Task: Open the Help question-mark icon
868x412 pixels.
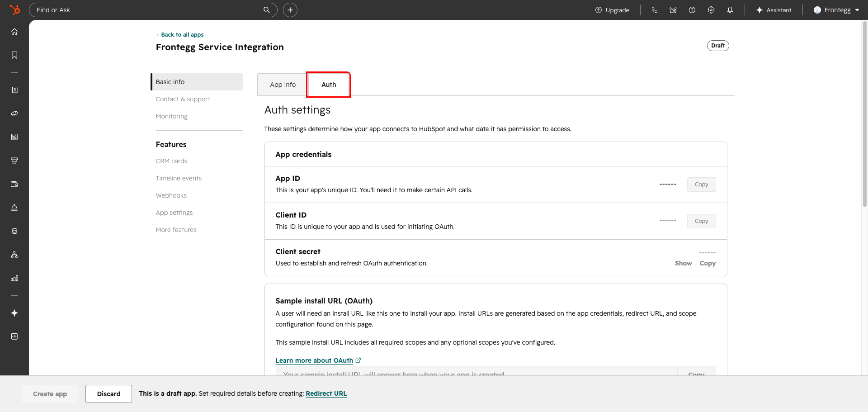Action: 692,10
